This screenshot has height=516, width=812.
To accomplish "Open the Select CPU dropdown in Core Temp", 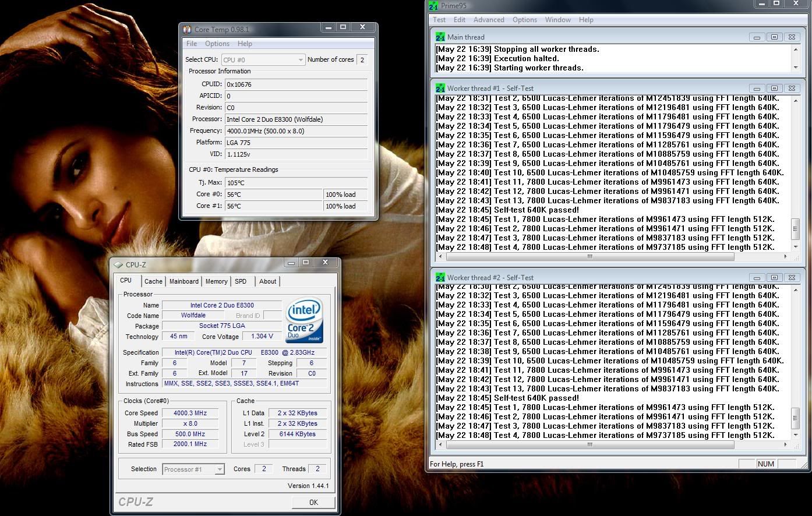I will click(263, 59).
